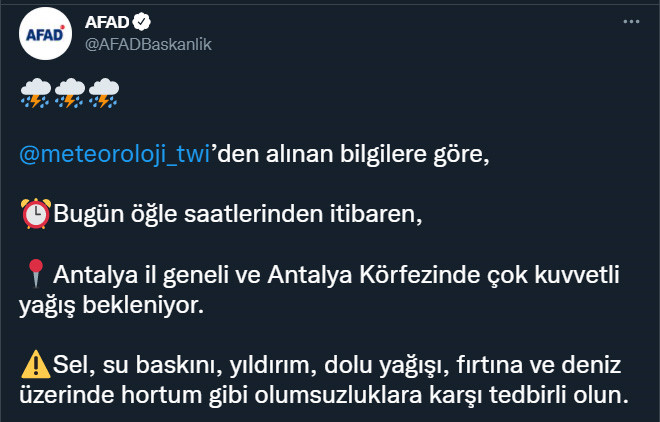Click the AFAD display name
The width and height of the screenshot is (660, 422).
[x=107, y=22]
